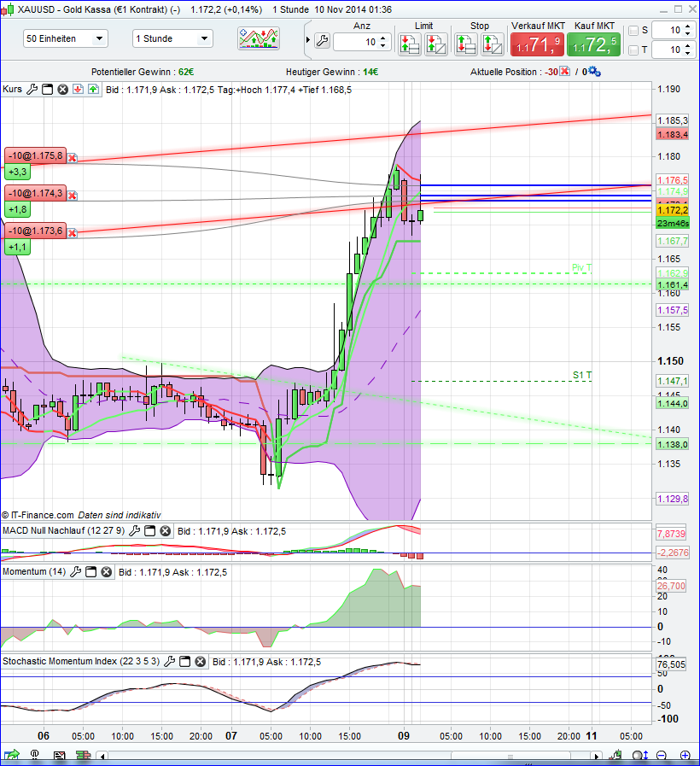Open the MACD Null Nachlauf settings wrench

(135, 530)
